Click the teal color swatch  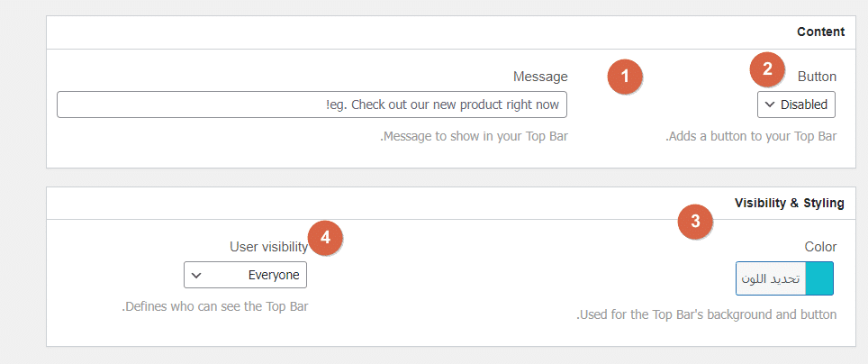819,278
